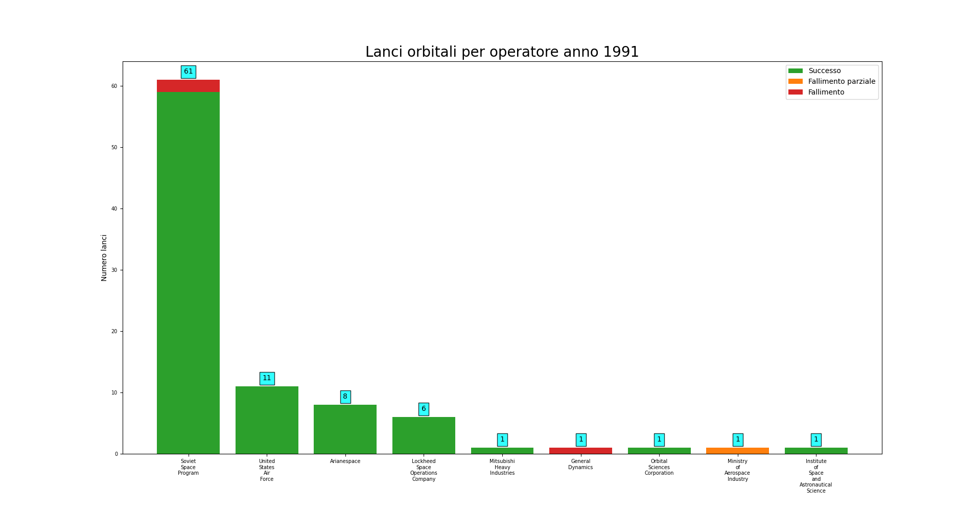Image resolution: width=980 pixels, height=510 pixels.
Task: Click the red General Dynamics bar
Action: tap(580, 451)
